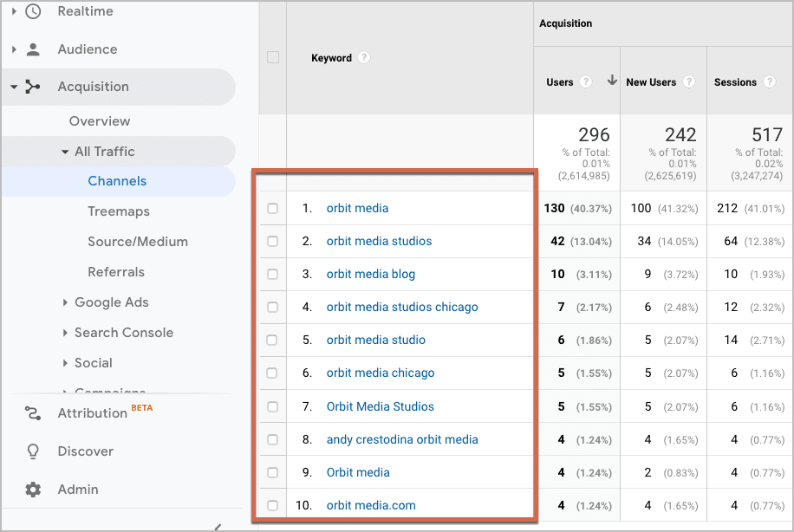Click the Attribution path icon
The height and width of the screenshot is (532, 794).
pos(33,413)
